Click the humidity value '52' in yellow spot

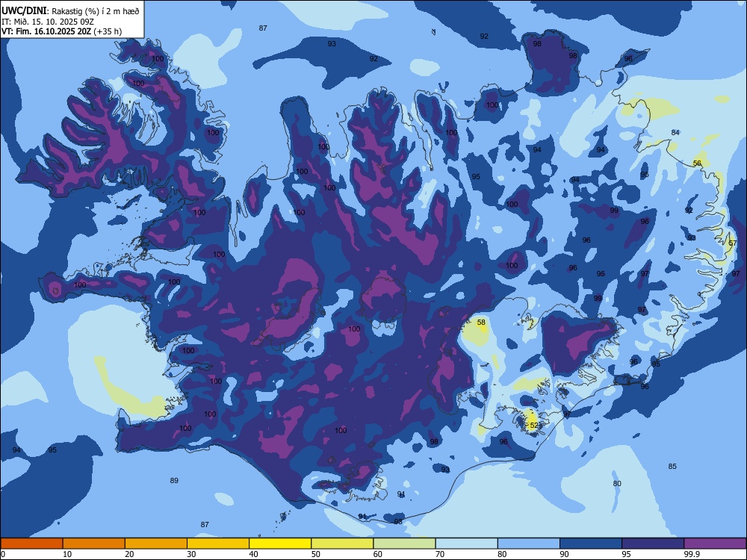tap(533, 426)
